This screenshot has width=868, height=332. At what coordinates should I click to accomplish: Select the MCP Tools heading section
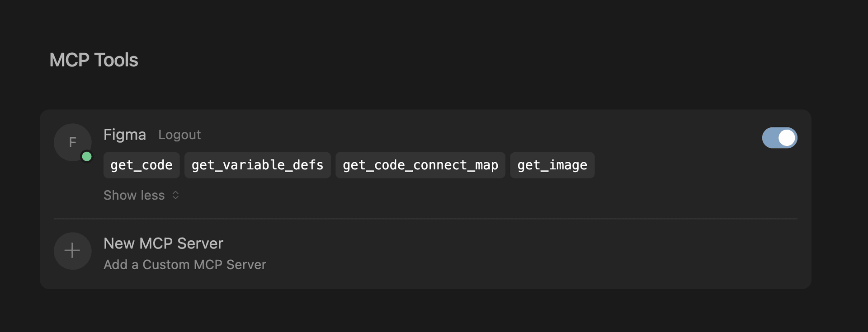click(94, 59)
